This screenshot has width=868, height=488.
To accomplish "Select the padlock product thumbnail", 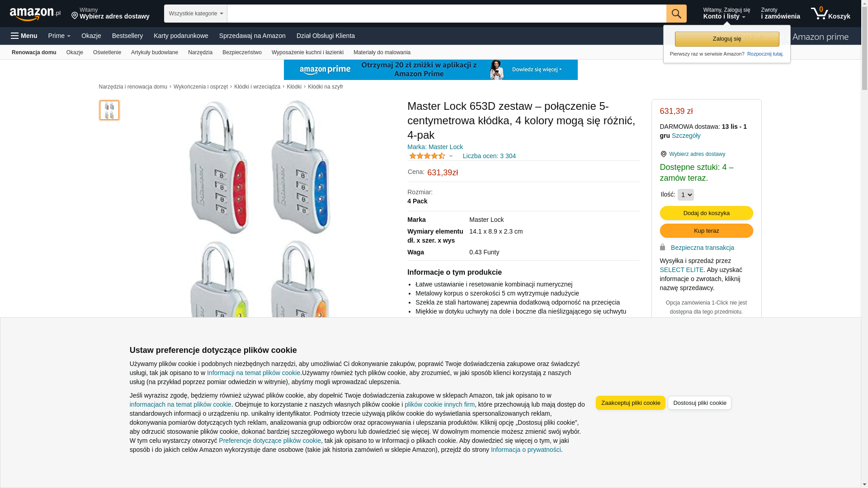I will (x=109, y=110).
